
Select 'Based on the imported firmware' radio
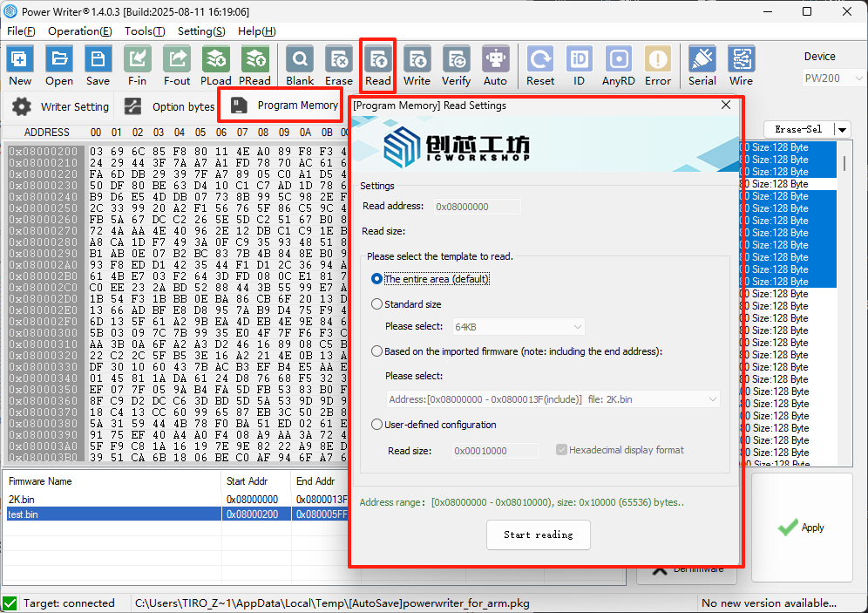376,351
